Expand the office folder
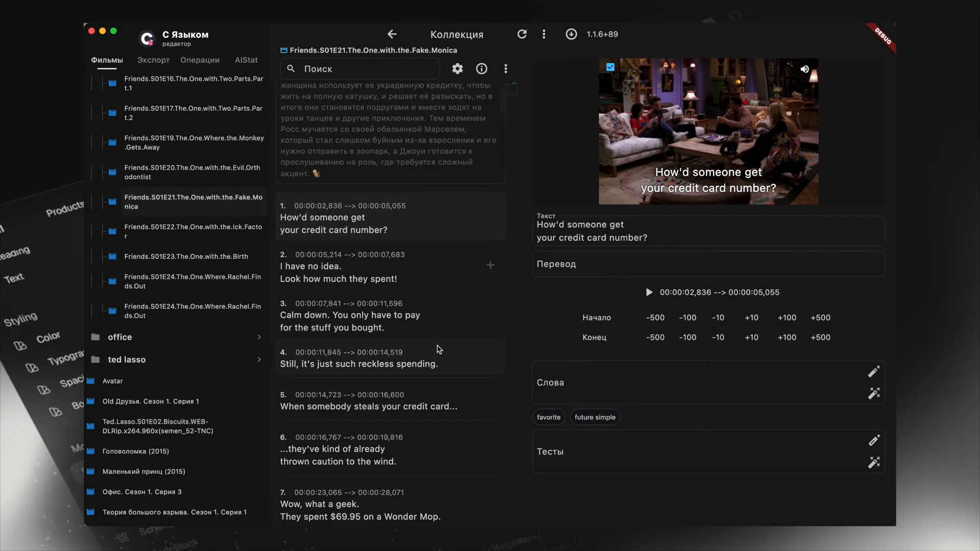 tap(177, 337)
